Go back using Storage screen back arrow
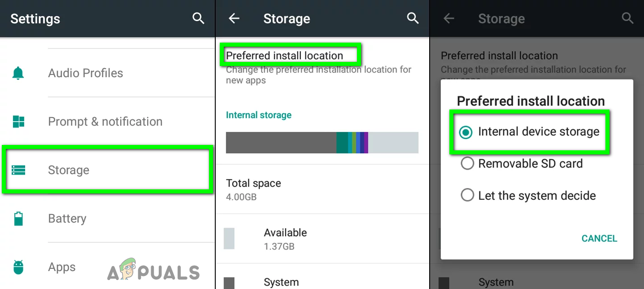Screen dimensions: 644x289 point(234,18)
